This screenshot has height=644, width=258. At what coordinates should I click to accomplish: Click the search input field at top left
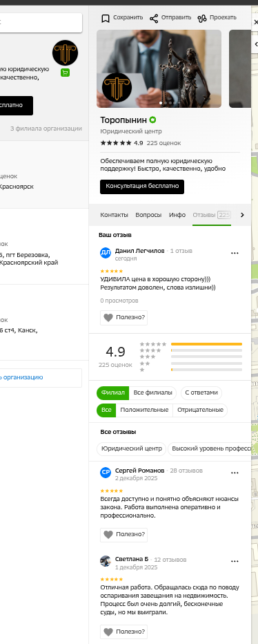[x=41, y=22]
